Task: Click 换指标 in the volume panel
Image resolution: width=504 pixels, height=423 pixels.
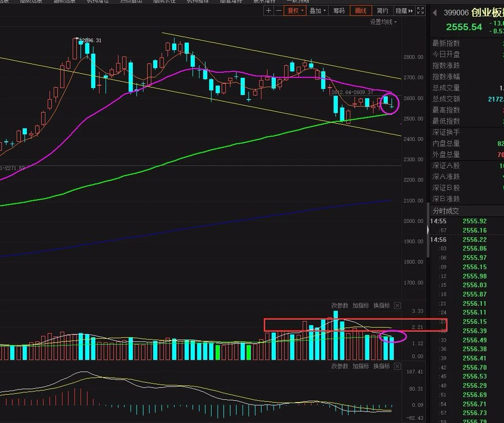Action: (381, 306)
